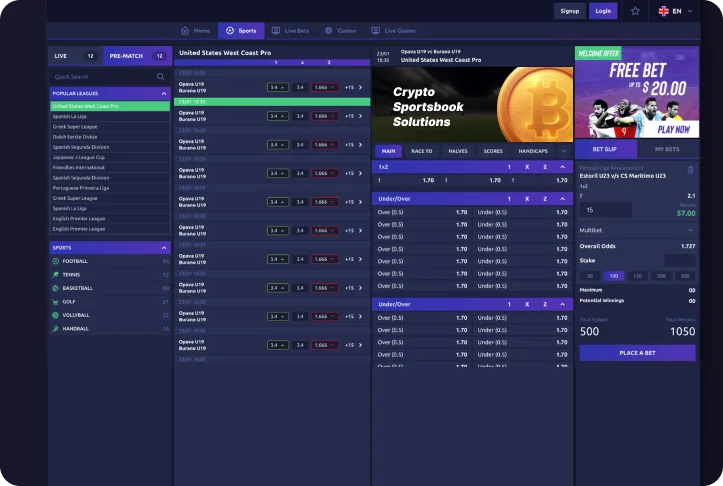Select the 50 stake preset

tap(590, 276)
